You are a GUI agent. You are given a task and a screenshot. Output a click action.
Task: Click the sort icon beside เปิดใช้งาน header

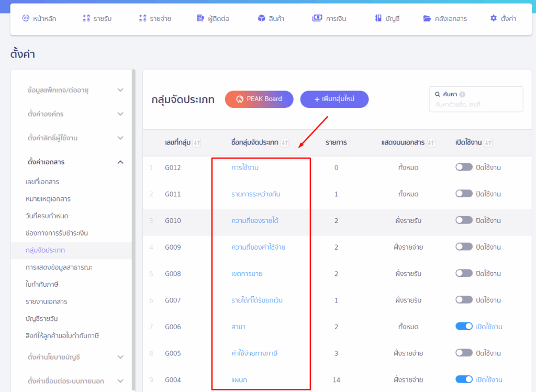click(x=488, y=143)
